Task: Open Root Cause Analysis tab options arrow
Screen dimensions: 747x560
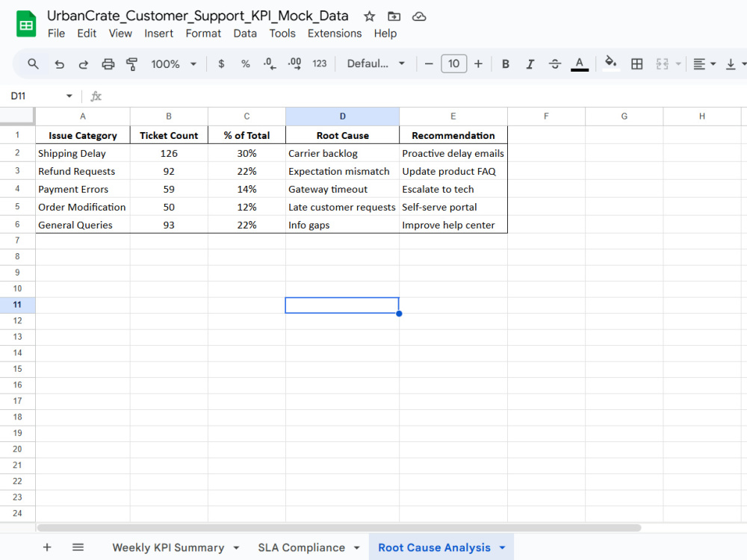Action: coord(502,547)
